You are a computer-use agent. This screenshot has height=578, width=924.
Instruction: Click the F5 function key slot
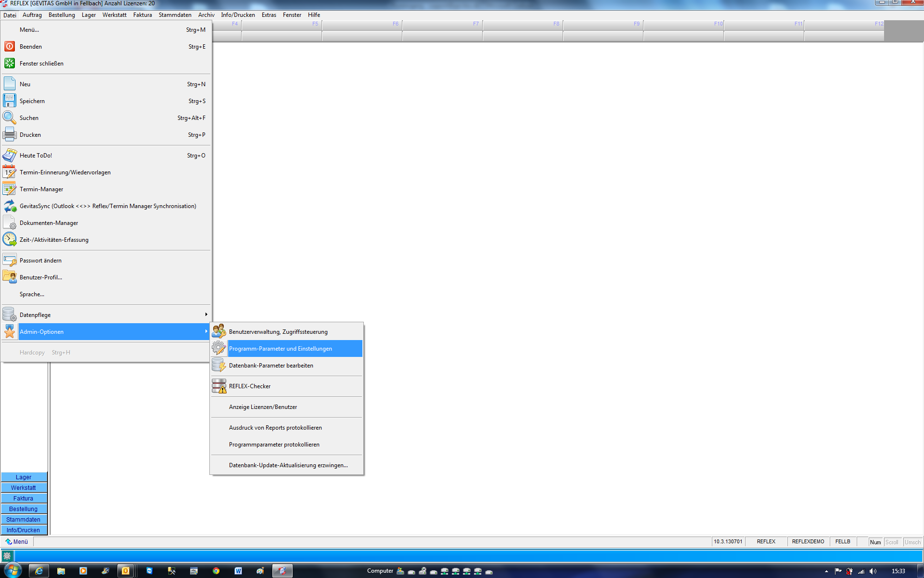282,31
